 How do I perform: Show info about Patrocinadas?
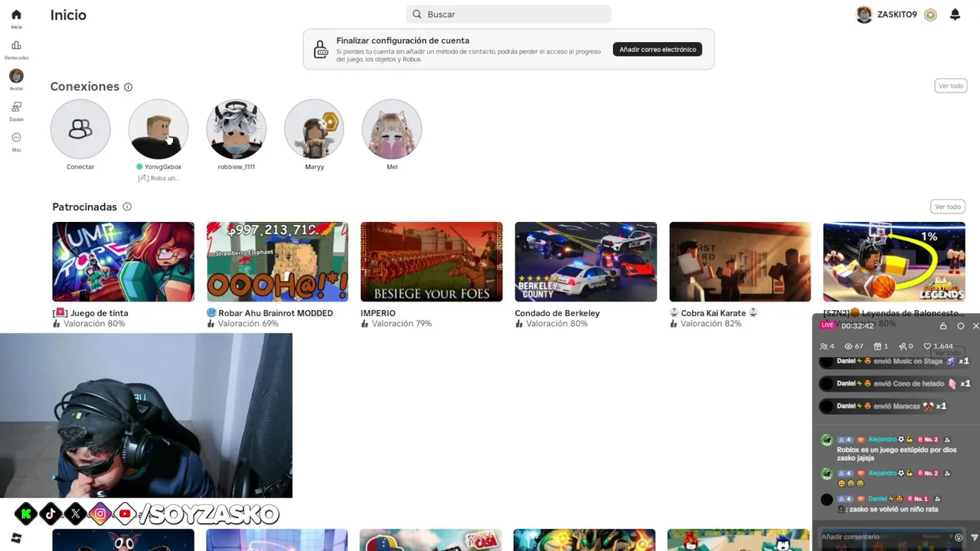[x=127, y=207]
